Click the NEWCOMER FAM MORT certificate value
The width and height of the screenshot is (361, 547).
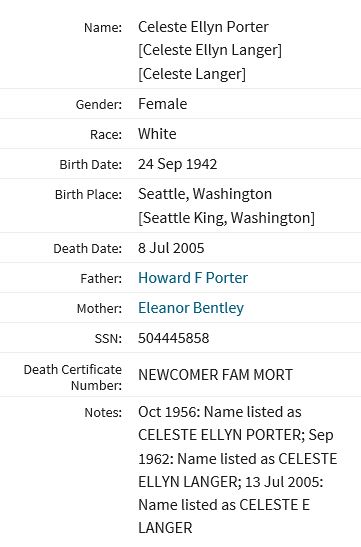point(215,375)
